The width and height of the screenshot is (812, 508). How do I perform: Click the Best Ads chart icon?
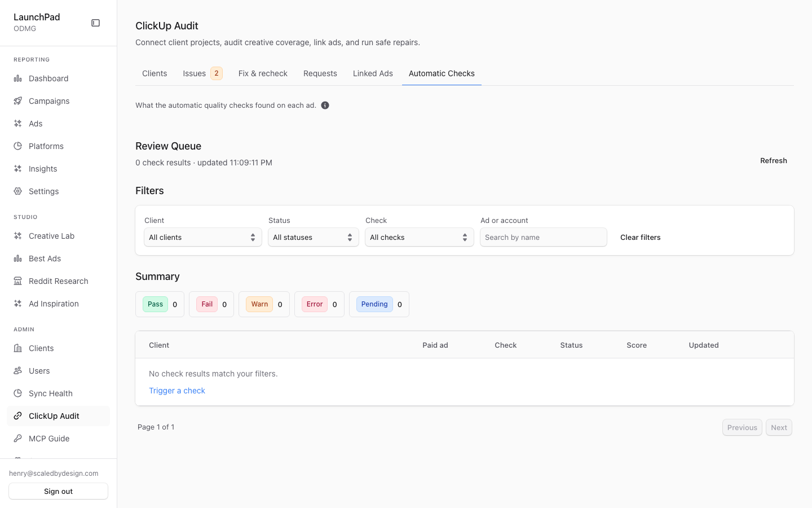click(18, 259)
